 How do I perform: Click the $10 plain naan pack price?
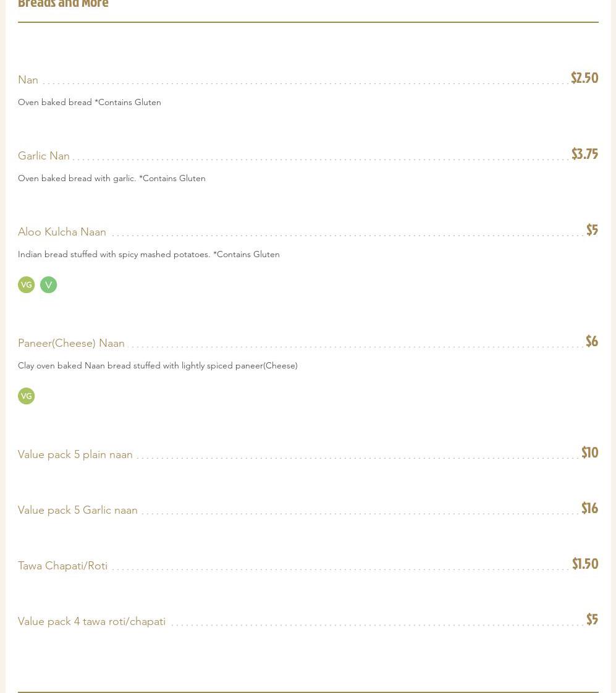pyautogui.click(x=589, y=453)
